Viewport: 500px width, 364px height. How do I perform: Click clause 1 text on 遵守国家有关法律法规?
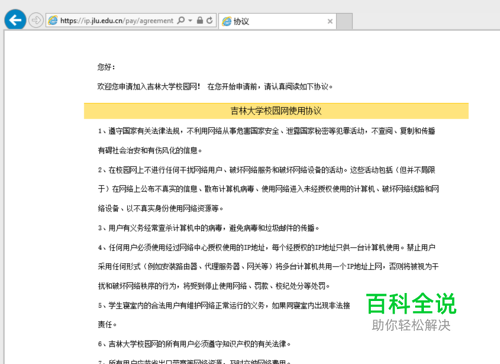tap(267, 141)
